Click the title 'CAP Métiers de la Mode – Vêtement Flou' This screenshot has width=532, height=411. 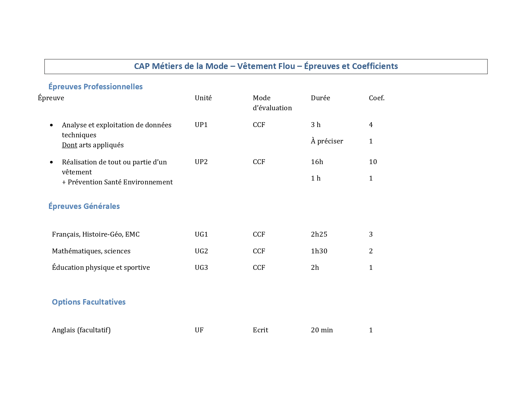coord(214,66)
